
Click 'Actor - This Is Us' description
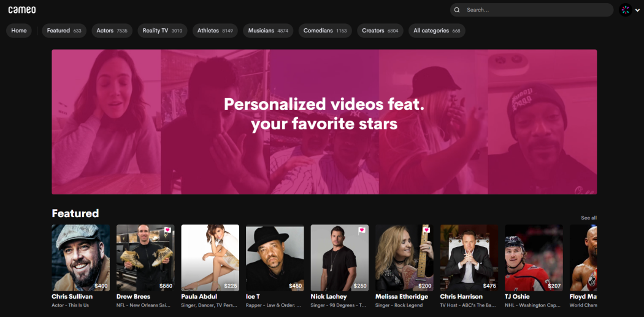(x=71, y=305)
